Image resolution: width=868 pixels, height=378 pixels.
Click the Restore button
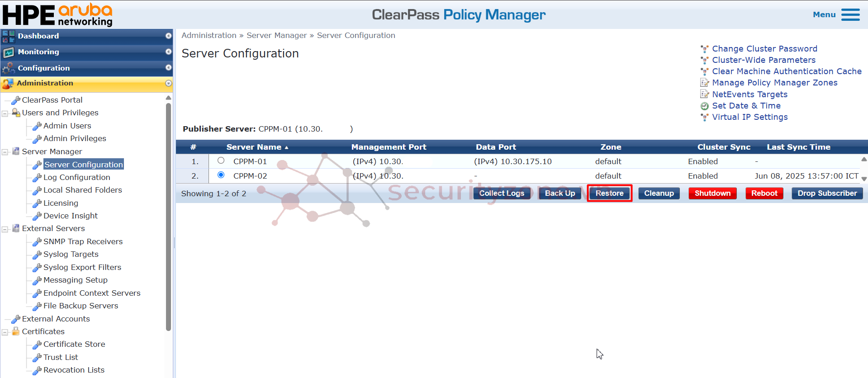tap(609, 194)
